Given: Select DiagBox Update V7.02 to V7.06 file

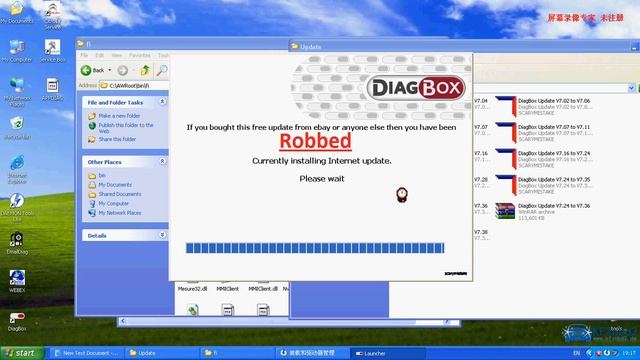Looking at the screenshot, I should point(543,107).
